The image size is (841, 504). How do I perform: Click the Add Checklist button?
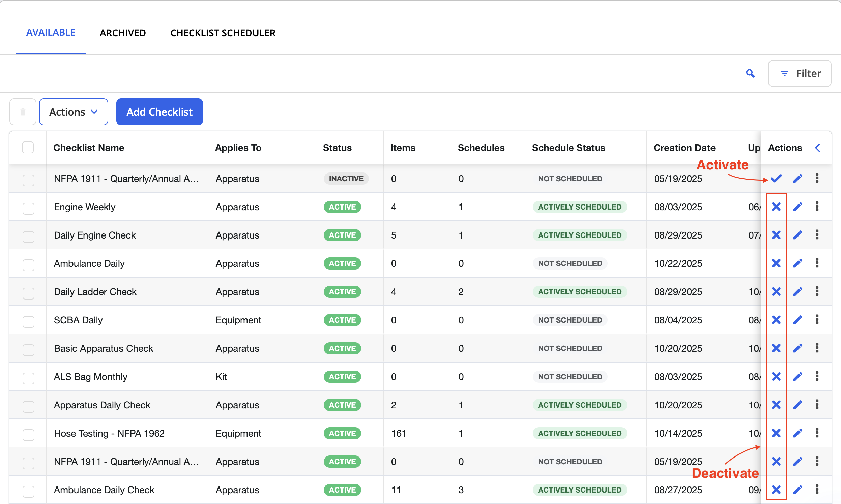[x=159, y=112]
